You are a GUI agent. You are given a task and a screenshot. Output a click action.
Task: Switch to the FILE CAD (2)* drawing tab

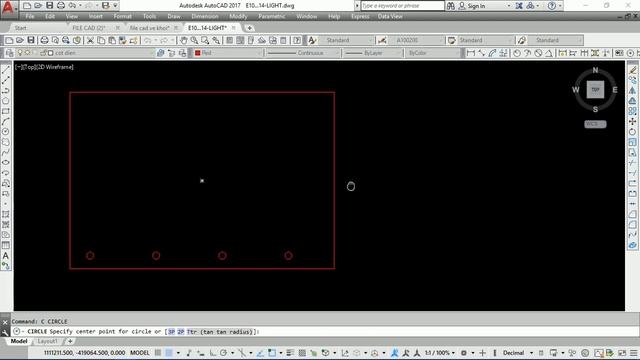[89, 28]
